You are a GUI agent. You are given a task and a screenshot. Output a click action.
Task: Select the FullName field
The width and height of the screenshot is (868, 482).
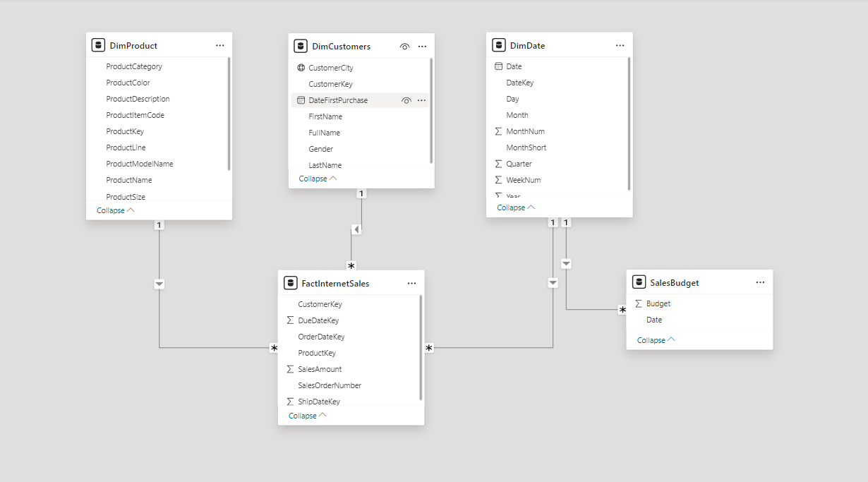click(x=324, y=133)
